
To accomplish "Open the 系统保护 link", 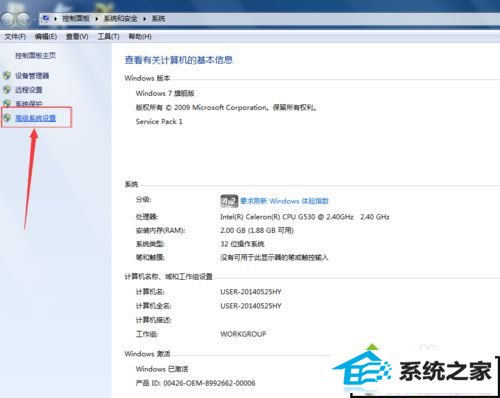I will 29,103.
